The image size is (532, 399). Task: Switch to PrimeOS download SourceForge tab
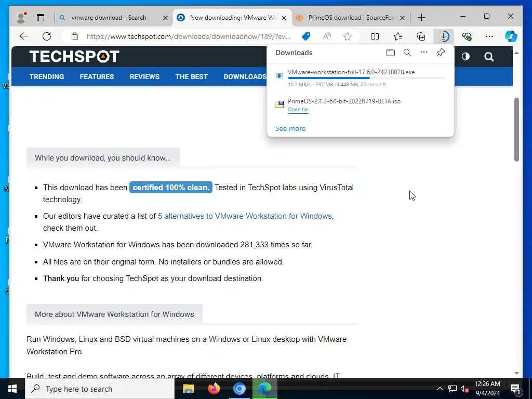[x=350, y=18]
